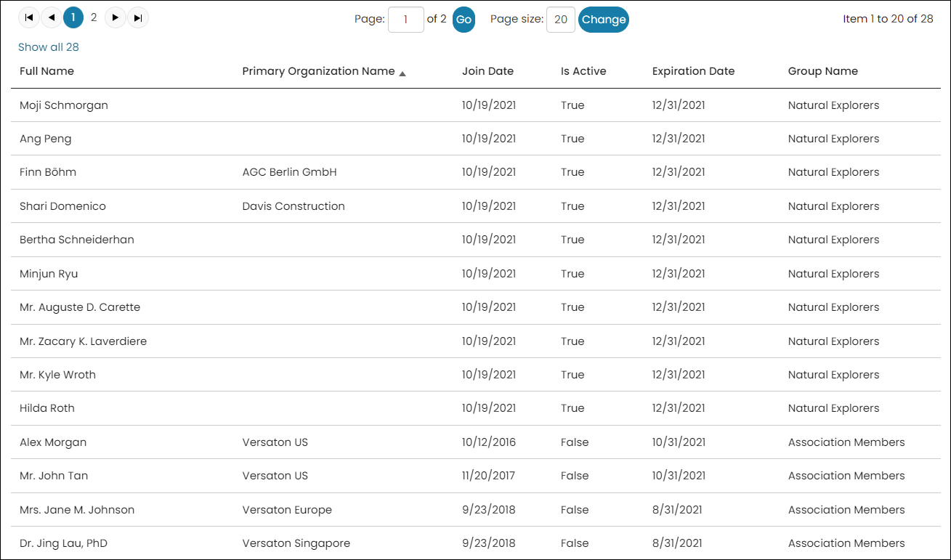
Task: Click the previous page arrow icon
Action: (x=52, y=17)
